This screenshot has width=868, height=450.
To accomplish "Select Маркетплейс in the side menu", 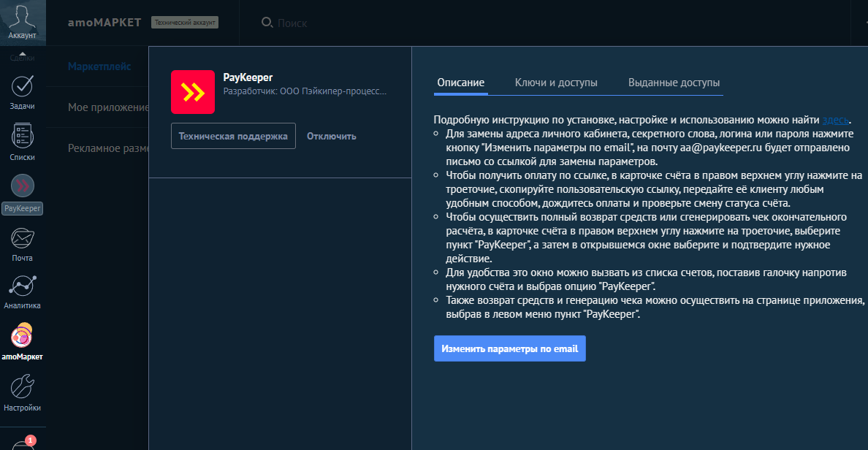I will (99, 66).
